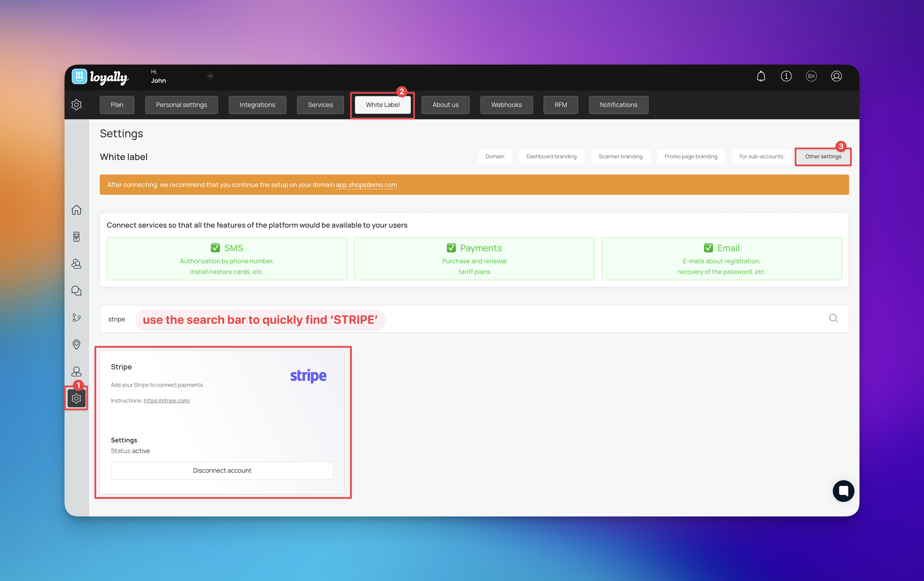Click the info circle icon
This screenshot has height=581, width=924.
tap(786, 76)
